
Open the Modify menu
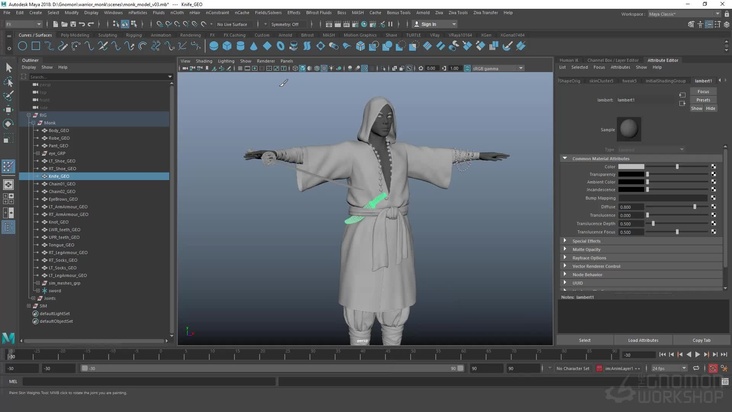coord(71,13)
